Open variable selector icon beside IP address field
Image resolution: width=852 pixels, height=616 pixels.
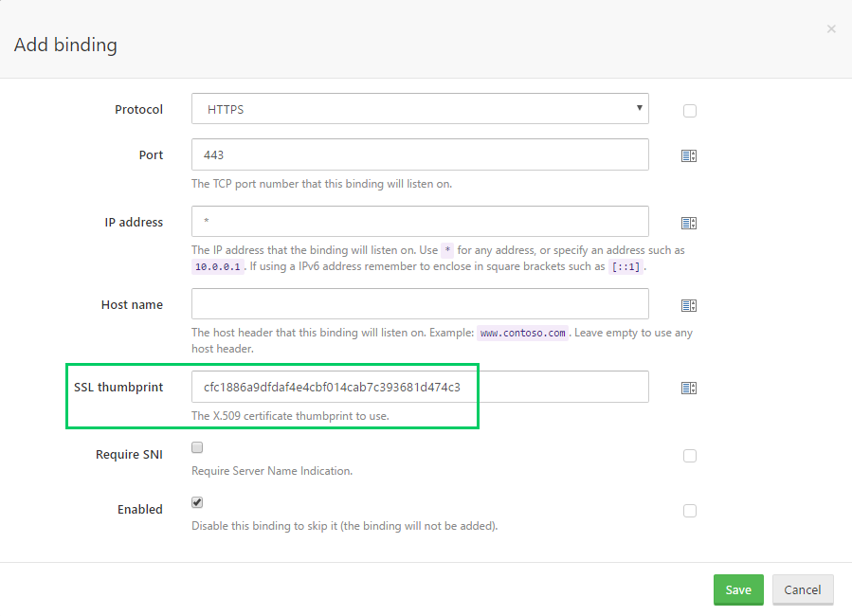689,222
